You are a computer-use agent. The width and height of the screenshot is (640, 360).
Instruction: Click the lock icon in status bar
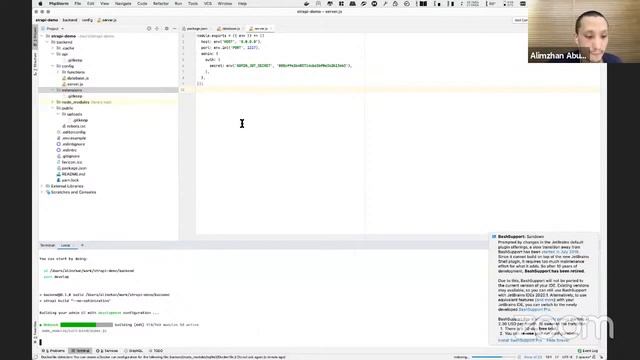595,357
